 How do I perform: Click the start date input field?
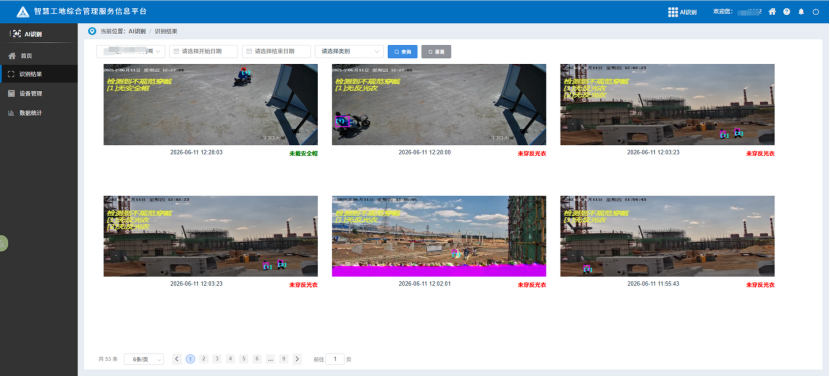coord(203,51)
